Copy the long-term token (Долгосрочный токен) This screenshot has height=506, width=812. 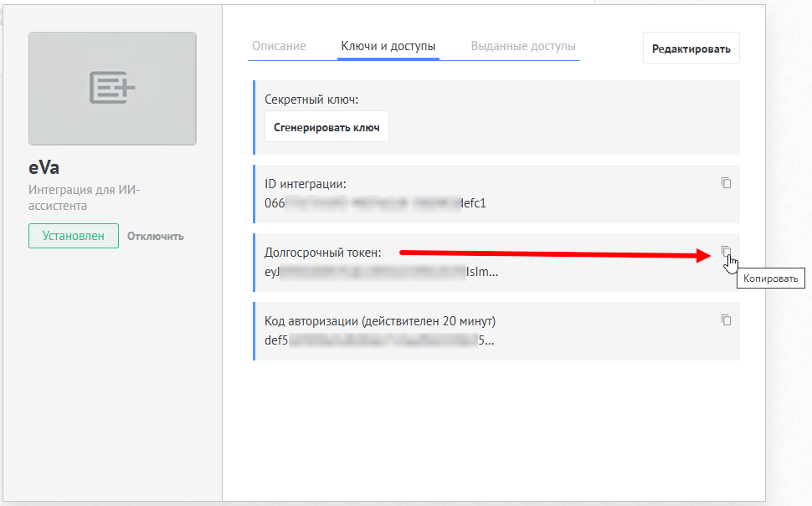pos(726,252)
